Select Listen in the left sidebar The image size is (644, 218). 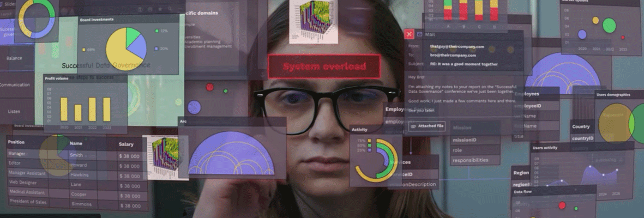tap(14, 111)
